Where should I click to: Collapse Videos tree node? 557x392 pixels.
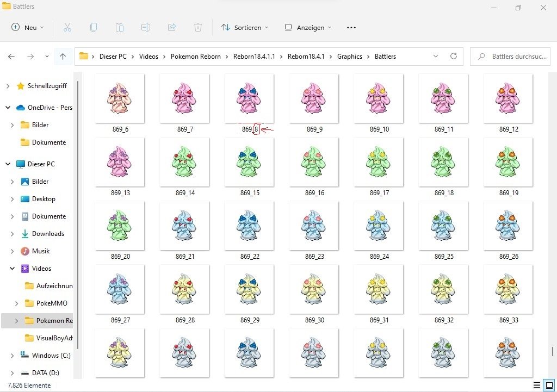[x=12, y=269]
